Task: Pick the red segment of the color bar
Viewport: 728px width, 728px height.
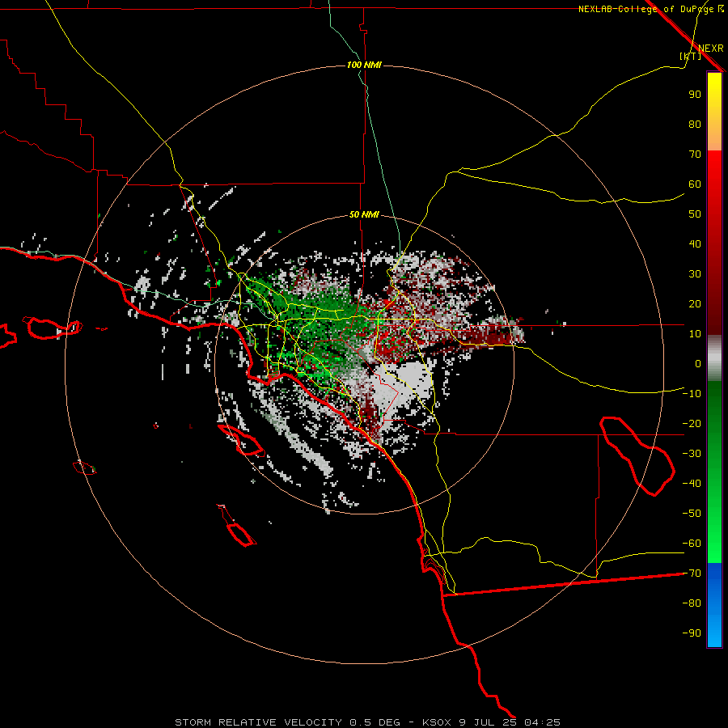Action: (714, 243)
